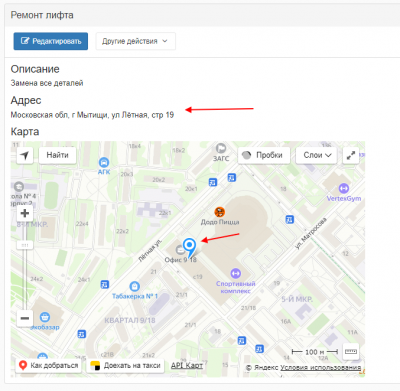Click the ул. Матросова street label

coord(311,233)
